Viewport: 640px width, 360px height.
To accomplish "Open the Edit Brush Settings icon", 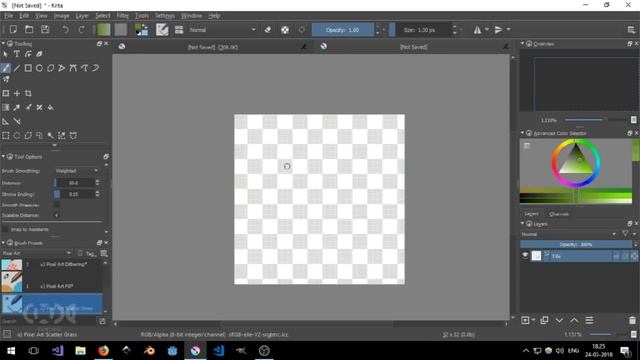I will coord(162,30).
